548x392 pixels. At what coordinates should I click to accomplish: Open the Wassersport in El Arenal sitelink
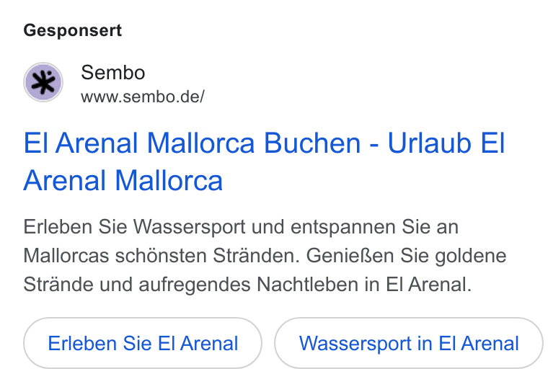pyautogui.click(x=409, y=343)
